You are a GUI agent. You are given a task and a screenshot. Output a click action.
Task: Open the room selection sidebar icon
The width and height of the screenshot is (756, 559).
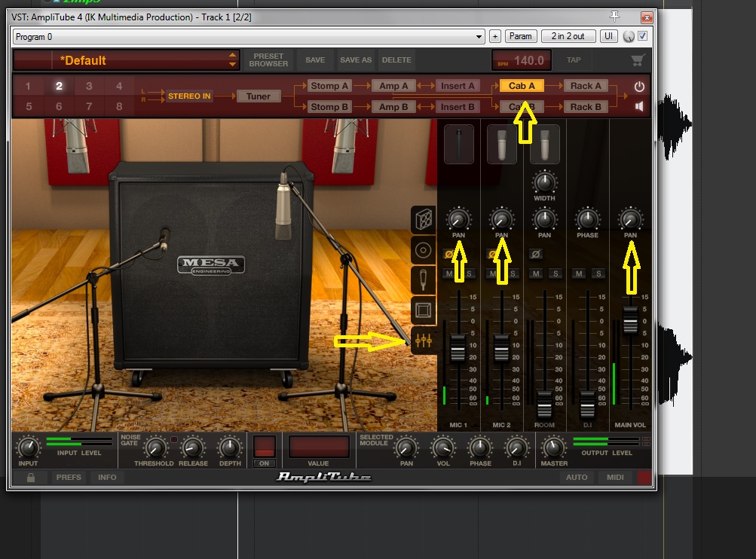(x=424, y=310)
